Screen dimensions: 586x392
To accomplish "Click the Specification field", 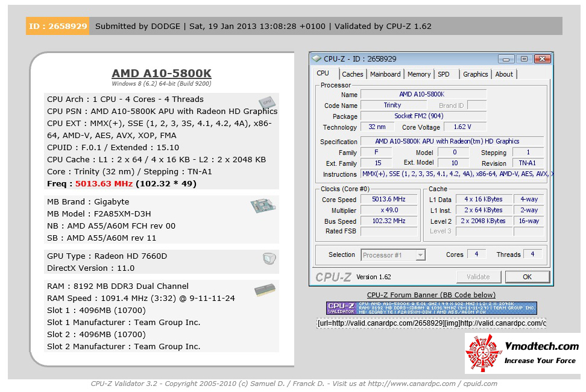I will tap(452, 142).
